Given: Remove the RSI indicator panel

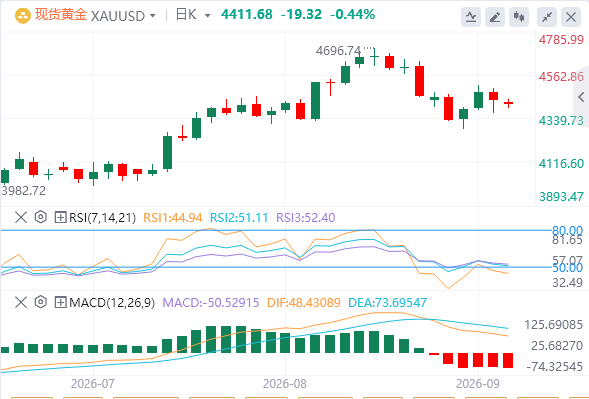Looking at the screenshot, I should (21, 217).
